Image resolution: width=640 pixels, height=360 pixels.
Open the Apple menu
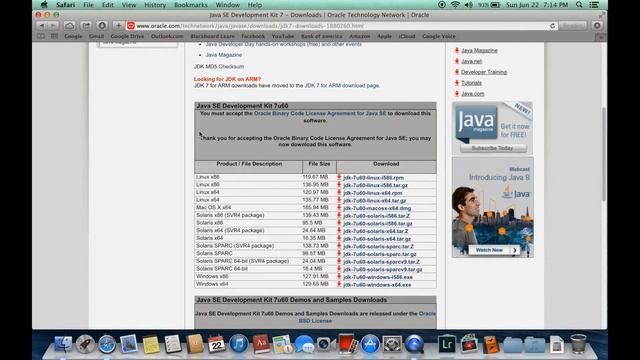44,5
